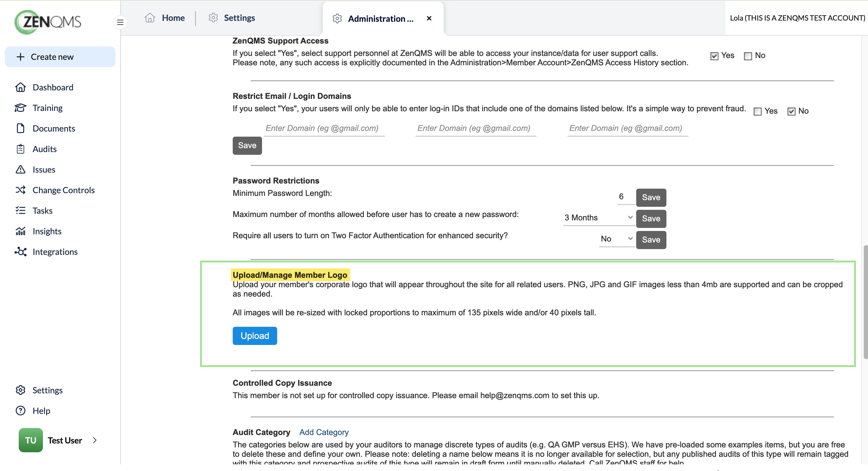Go to Issues in the sidebar
Viewport: 868px width, 471px height.
pyautogui.click(x=44, y=170)
